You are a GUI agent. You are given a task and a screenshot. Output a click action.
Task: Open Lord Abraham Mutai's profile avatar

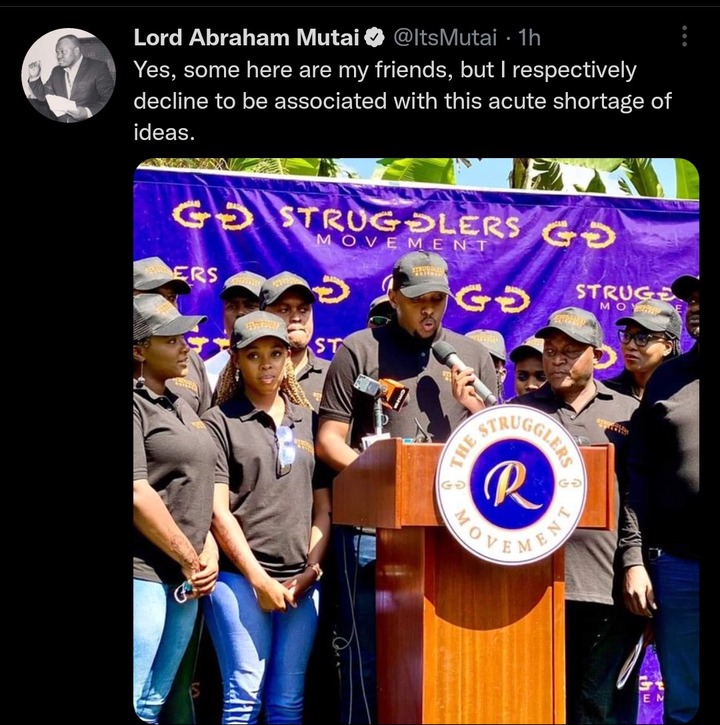[x=68, y=75]
